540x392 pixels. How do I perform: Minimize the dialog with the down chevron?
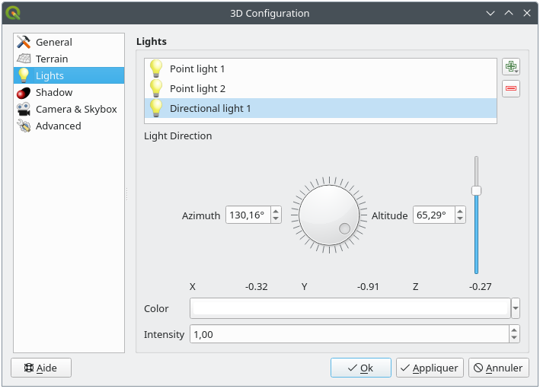(490, 13)
